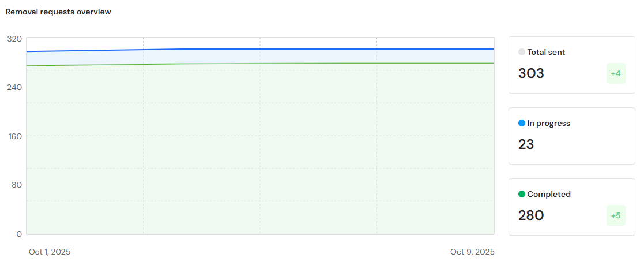Click the +5 badge on Completed card
This screenshot has height=265, width=644.
coord(616,215)
